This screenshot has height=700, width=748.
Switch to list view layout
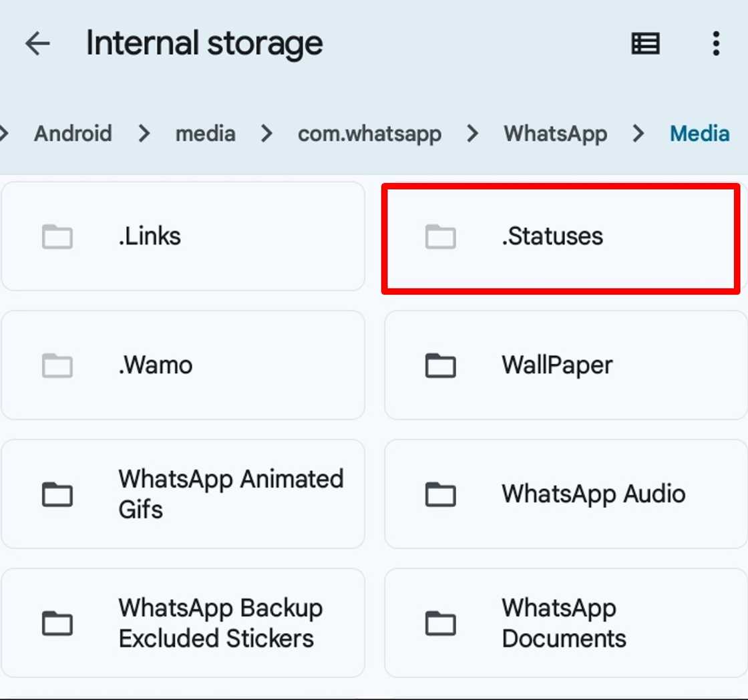(645, 43)
